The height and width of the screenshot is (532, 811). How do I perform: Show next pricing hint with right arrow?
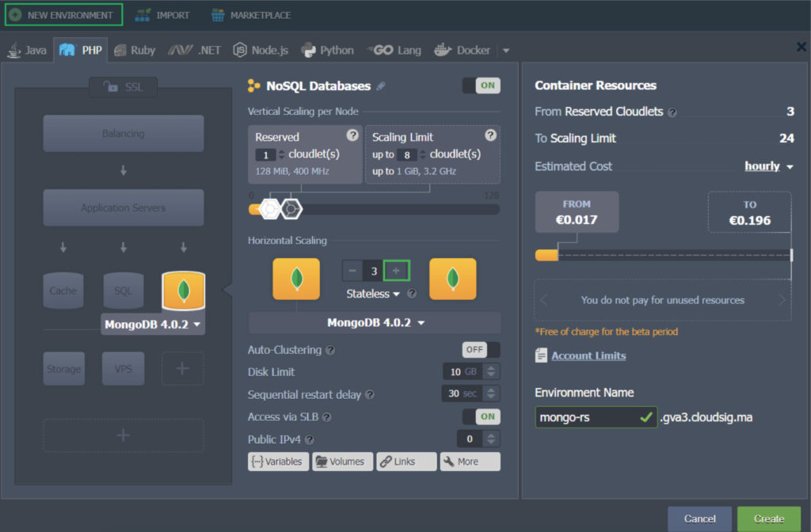click(x=782, y=300)
